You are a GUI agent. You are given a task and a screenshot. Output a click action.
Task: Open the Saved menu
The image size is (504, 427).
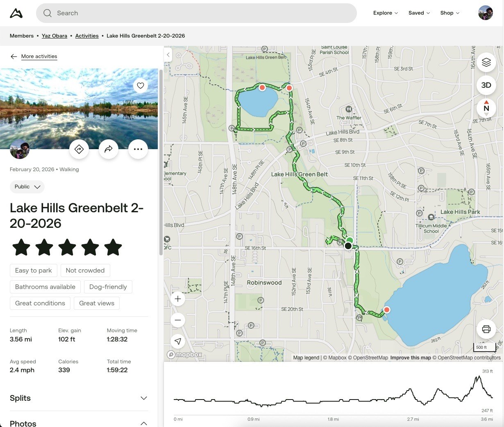tap(419, 13)
